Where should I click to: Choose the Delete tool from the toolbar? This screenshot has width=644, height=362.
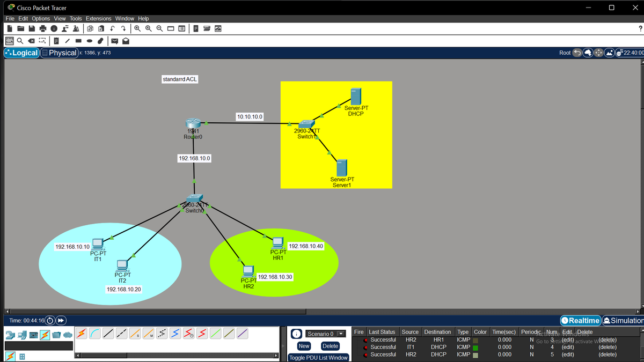coord(32,41)
